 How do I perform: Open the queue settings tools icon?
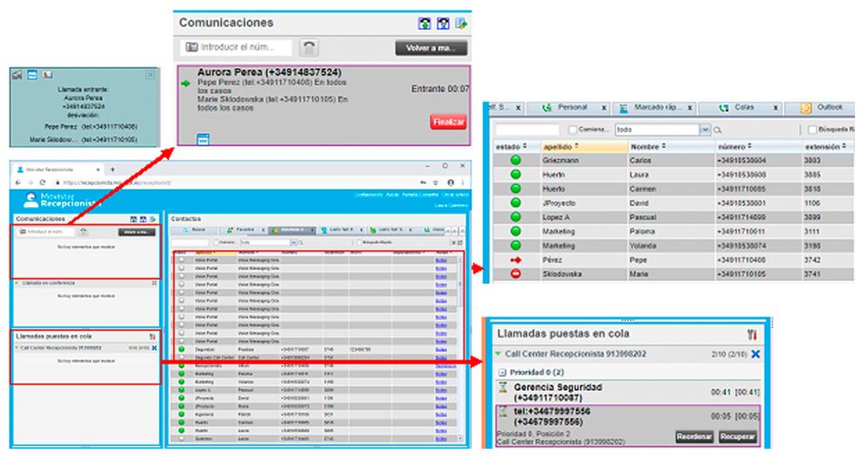(x=753, y=334)
